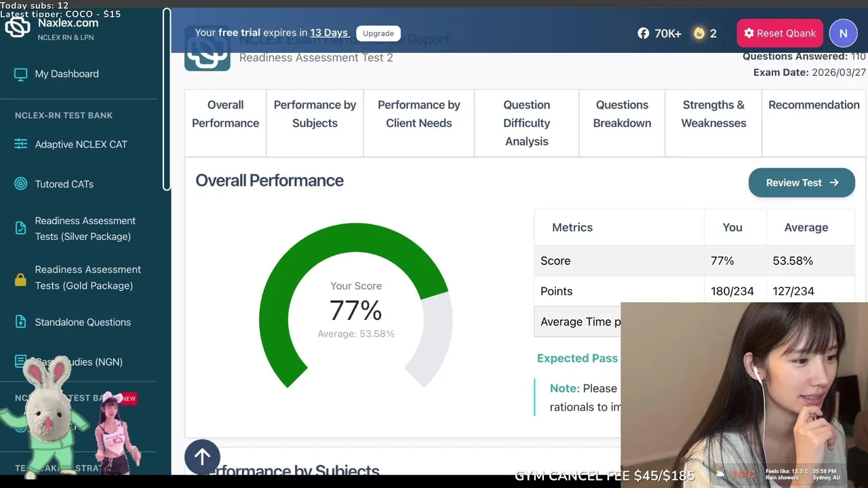The height and width of the screenshot is (488, 868).
Task: Click the Expected Pass label
Action: [578, 359]
